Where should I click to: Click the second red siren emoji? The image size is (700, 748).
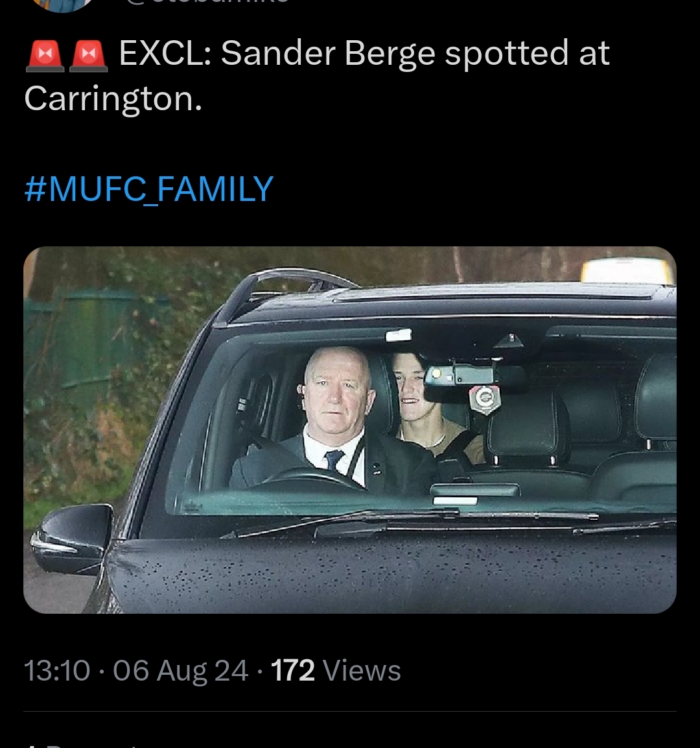88,54
